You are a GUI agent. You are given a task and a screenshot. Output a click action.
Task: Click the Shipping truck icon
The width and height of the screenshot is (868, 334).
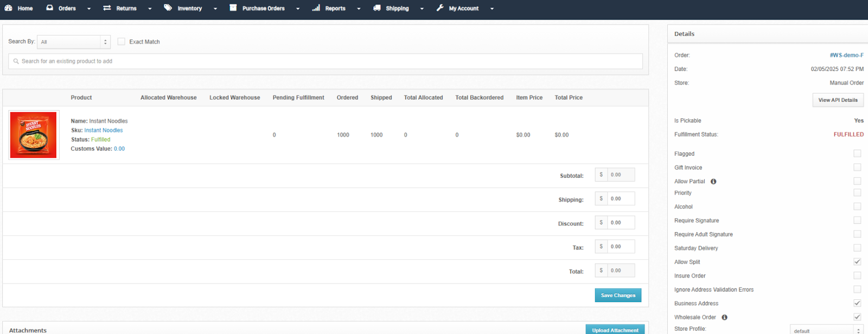pos(377,8)
